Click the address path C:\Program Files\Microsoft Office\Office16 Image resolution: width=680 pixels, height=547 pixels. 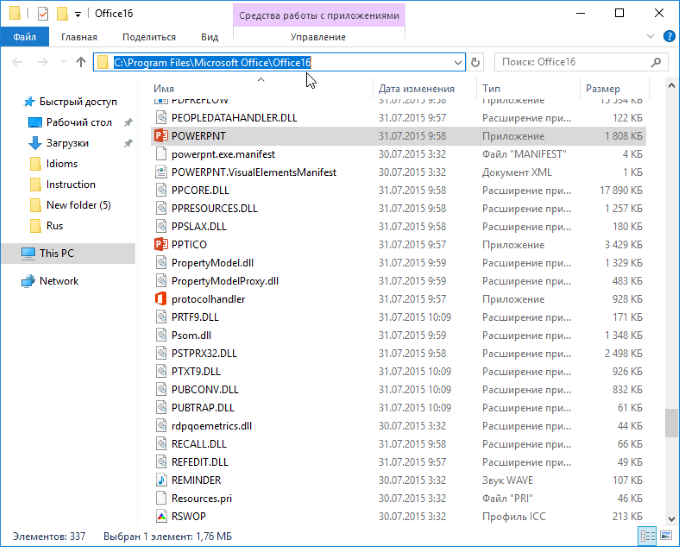coord(212,62)
